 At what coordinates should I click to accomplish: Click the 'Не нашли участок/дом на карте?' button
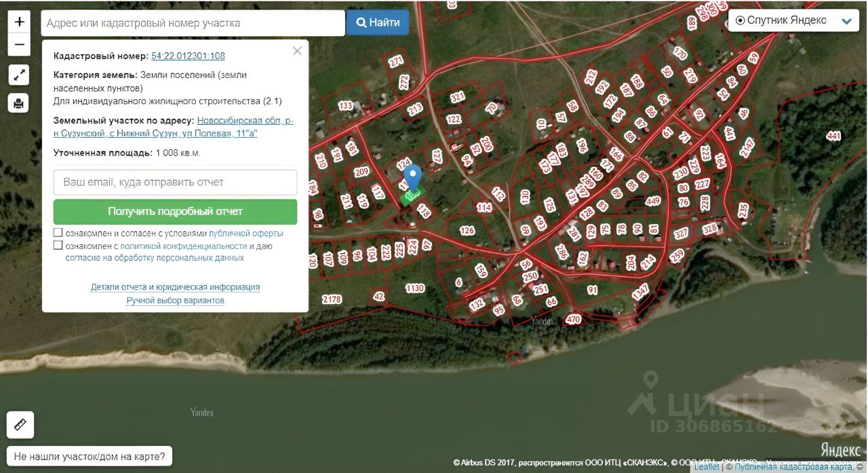(x=90, y=456)
